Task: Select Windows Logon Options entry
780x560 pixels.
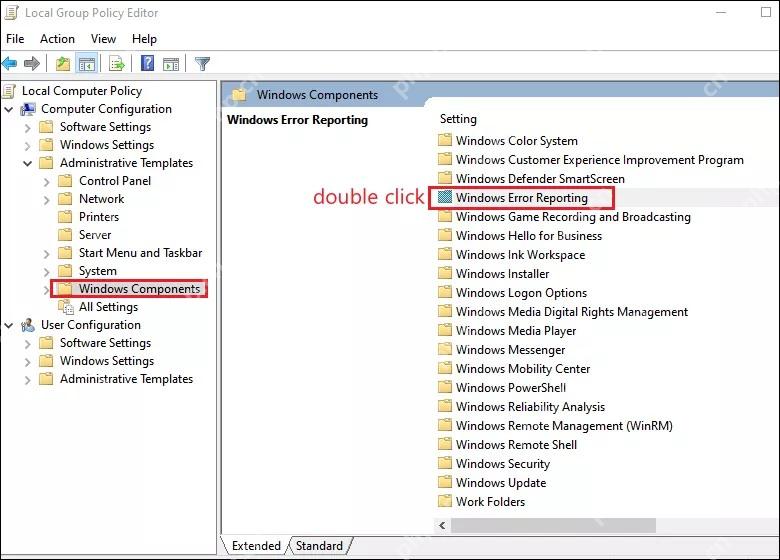Action: click(x=521, y=292)
